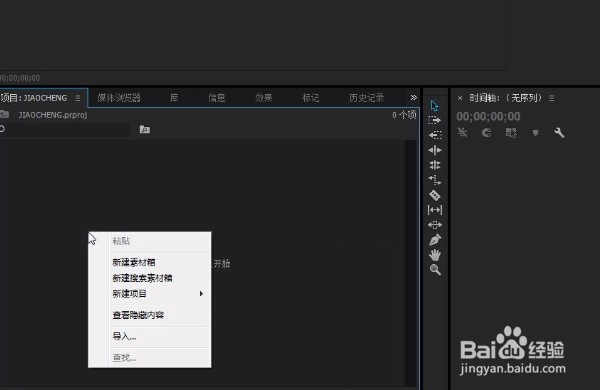This screenshot has height=390, width=600.
Task: Select the Rate Stretch tool
Action: [x=435, y=180]
